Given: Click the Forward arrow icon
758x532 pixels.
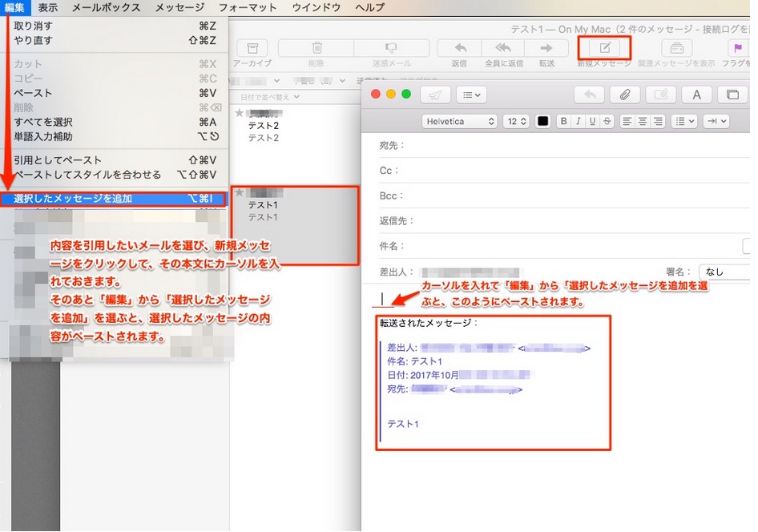Looking at the screenshot, I should pyautogui.click(x=546, y=48).
